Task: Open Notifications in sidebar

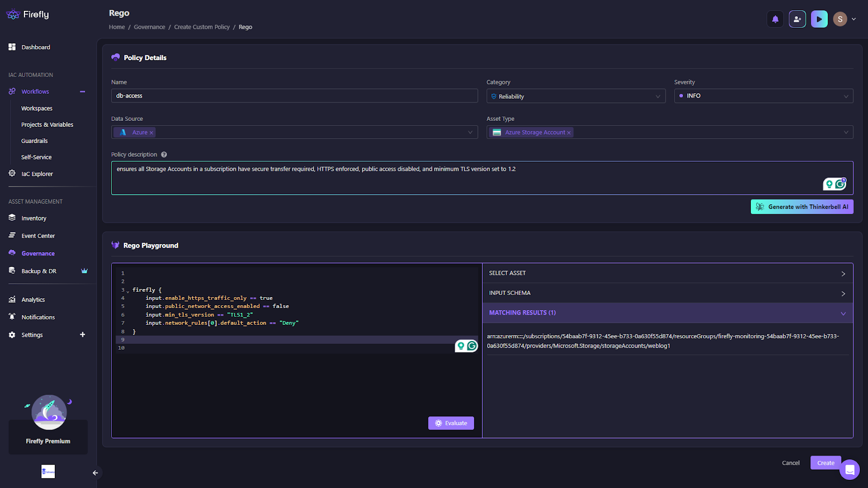Action: click(x=38, y=317)
